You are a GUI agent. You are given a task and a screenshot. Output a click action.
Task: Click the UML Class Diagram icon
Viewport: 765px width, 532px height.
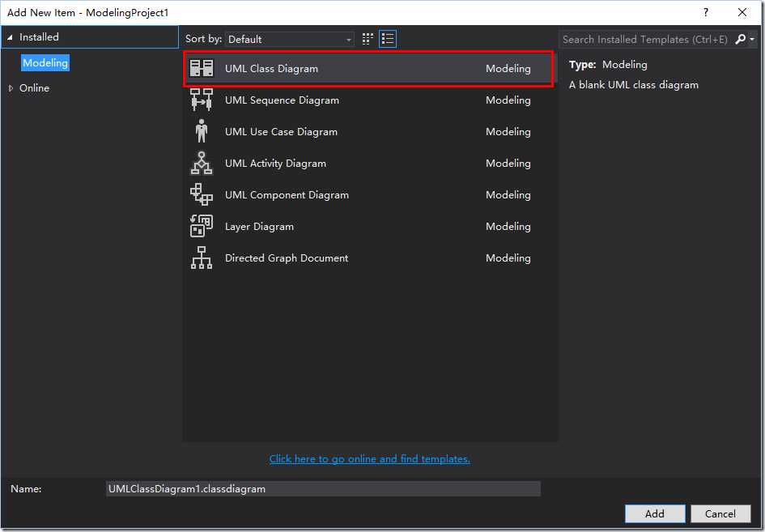(202, 68)
